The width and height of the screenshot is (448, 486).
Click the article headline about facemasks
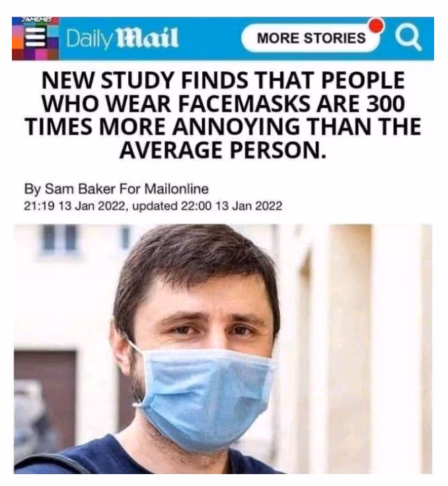(x=223, y=115)
